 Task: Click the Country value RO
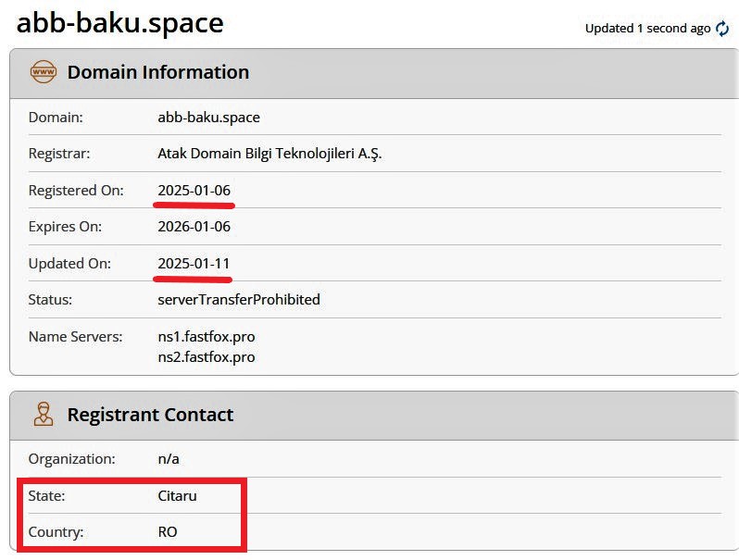pyautogui.click(x=168, y=532)
